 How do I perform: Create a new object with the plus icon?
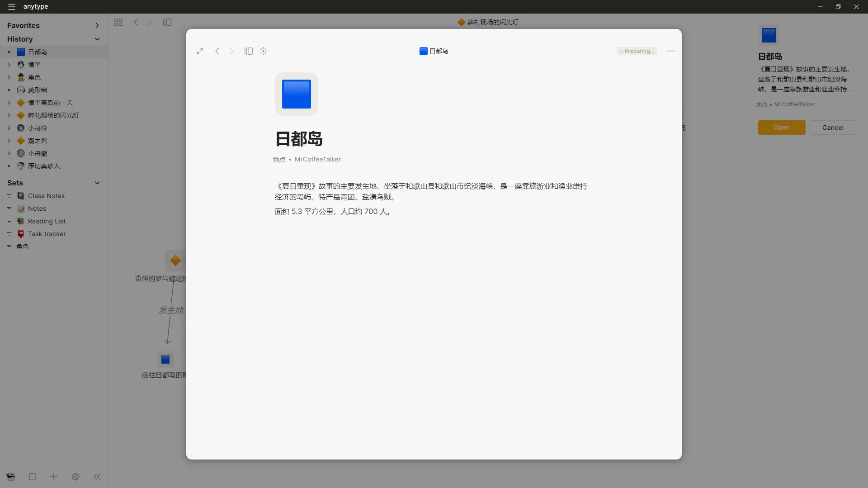point(54,477)
